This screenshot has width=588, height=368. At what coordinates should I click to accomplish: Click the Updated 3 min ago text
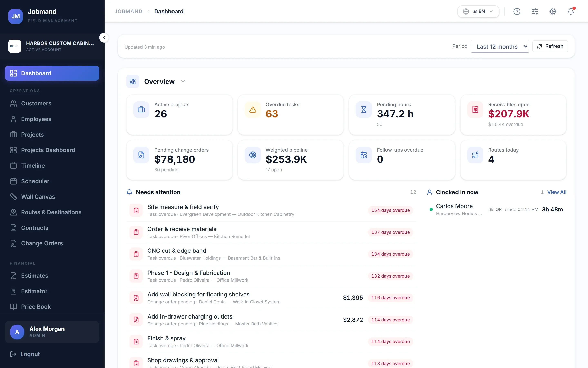coord(145,47)
